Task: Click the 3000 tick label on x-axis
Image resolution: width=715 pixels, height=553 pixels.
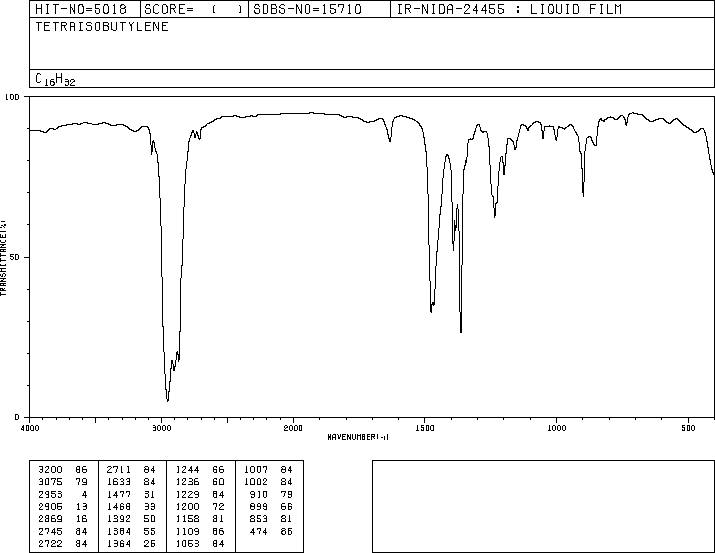Action: point(161,428)
